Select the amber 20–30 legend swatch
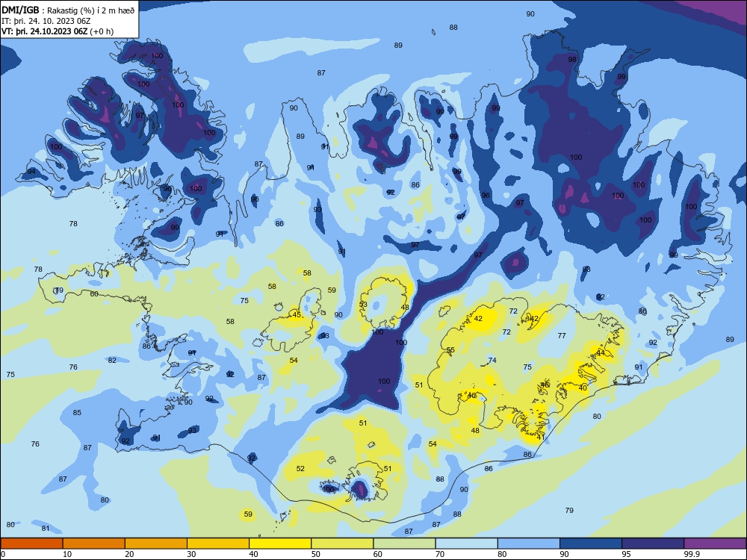This screenshot has height=560, width=747. point(156,544)
